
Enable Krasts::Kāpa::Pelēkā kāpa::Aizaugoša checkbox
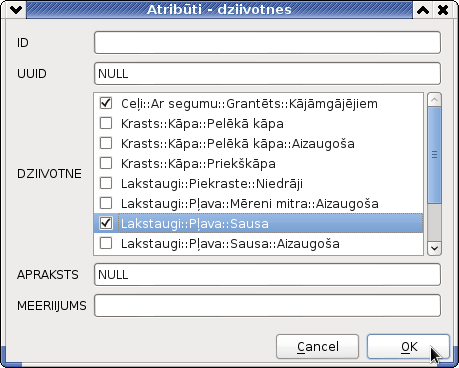point(106,143)
